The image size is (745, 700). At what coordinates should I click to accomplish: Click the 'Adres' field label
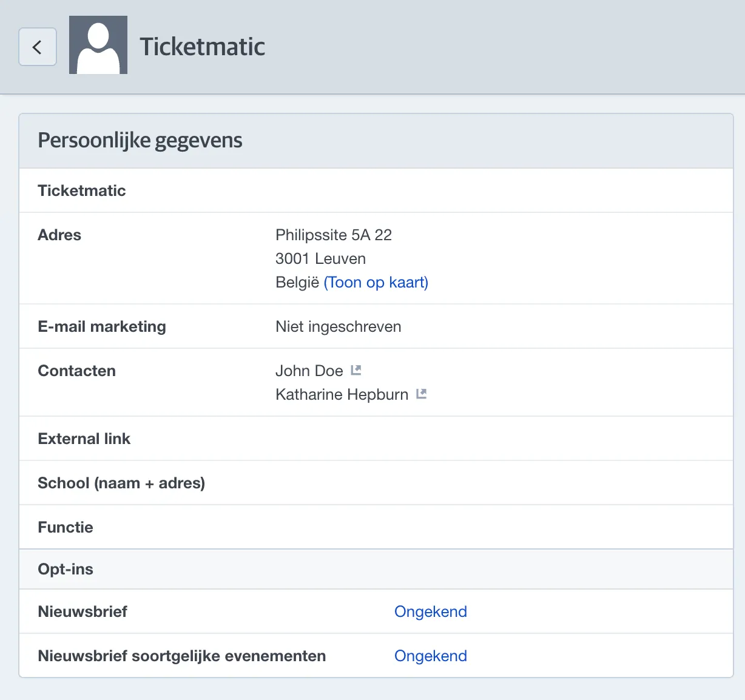click(59, 235)
